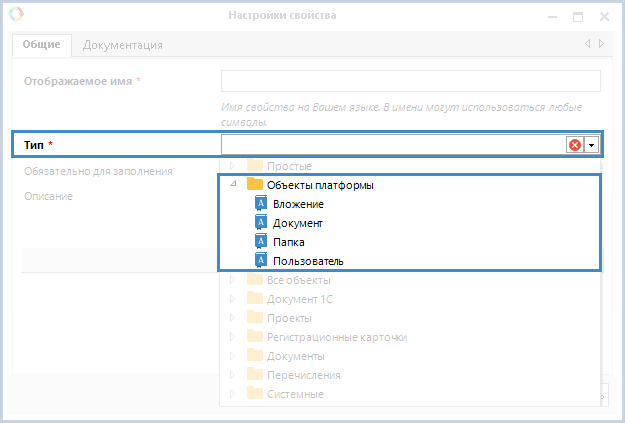Viewport: 625px width, 423px height.
Task: Switch to the Документация tab
Action: pyautogui.click(x=123, y=45)
